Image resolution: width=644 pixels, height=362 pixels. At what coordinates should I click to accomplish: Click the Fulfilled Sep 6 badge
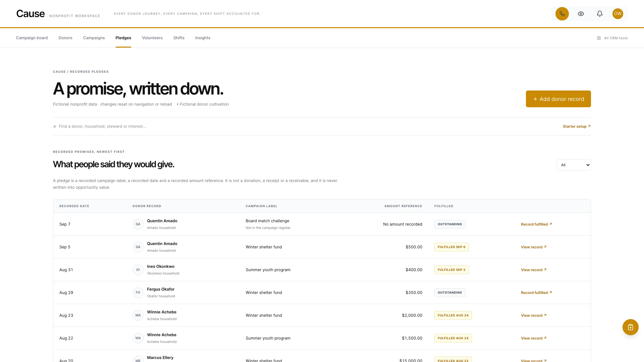451,247
